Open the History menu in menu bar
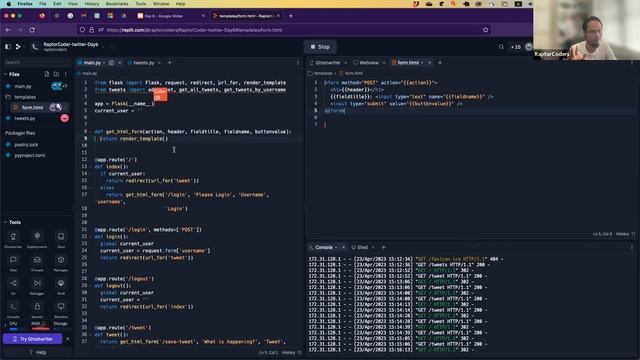 [x=92, y=4]
